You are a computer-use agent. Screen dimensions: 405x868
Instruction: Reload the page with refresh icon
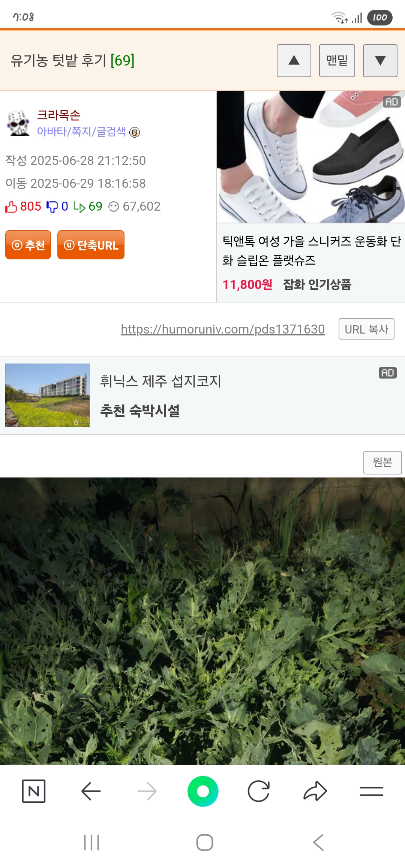[x=259, y=791]
